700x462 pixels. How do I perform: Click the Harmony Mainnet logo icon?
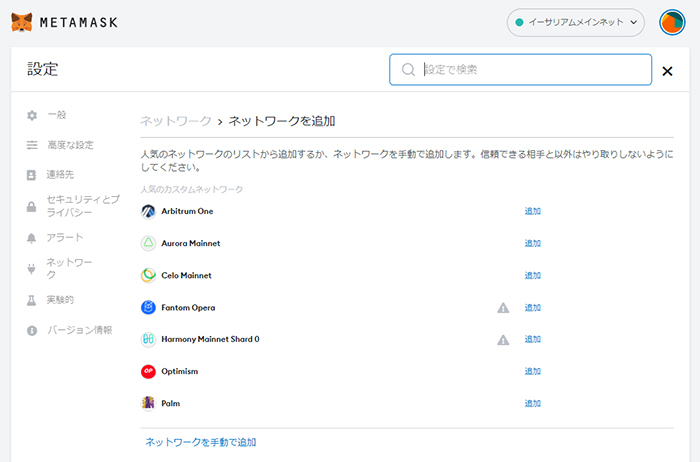tap(148, 339)
